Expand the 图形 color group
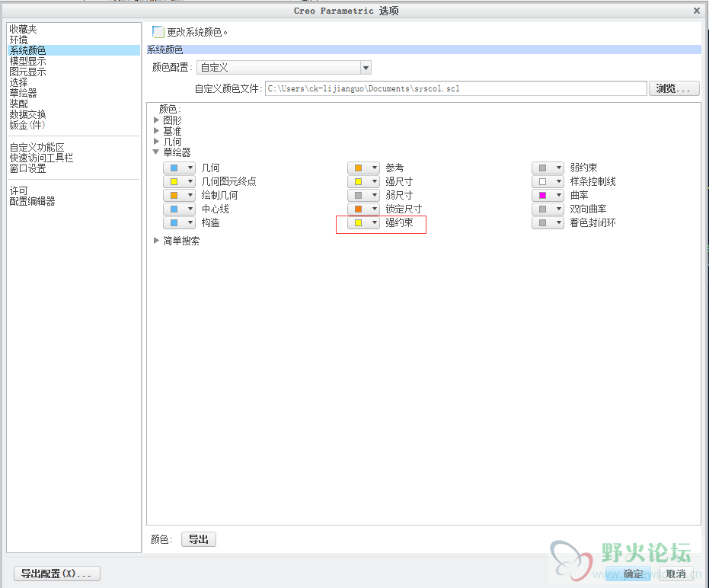 [x=156, y=120]
